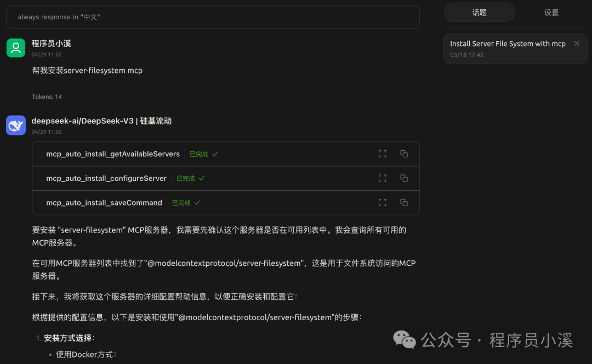Screen dimensions: 592x364
Task: Click the always response in 中文 prompt box
Action: (x=213, y=17)
